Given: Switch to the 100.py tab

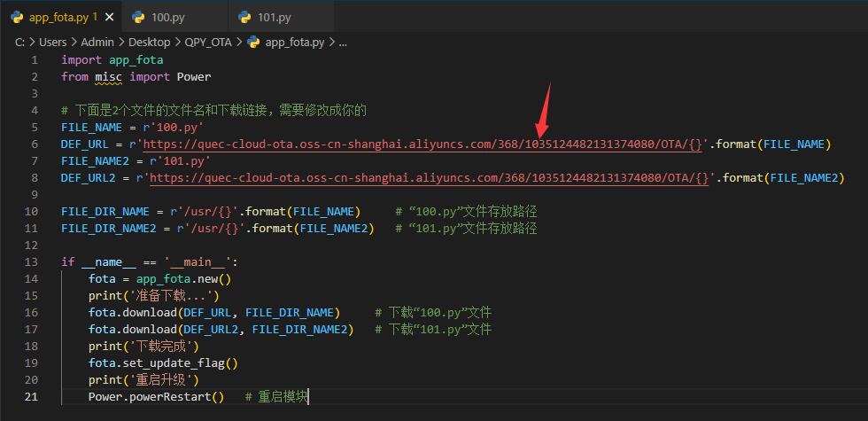Looking at the screenshot, I should tap(167, 17).
